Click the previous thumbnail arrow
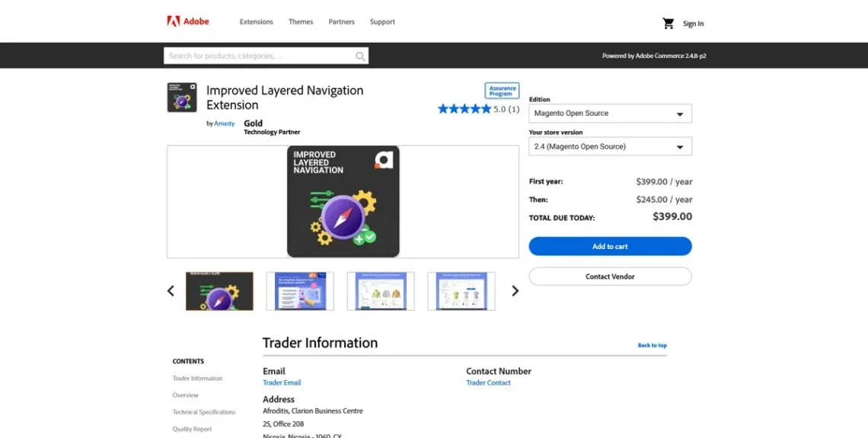Viewport: 868px width, 438px height. click(171, 291)
